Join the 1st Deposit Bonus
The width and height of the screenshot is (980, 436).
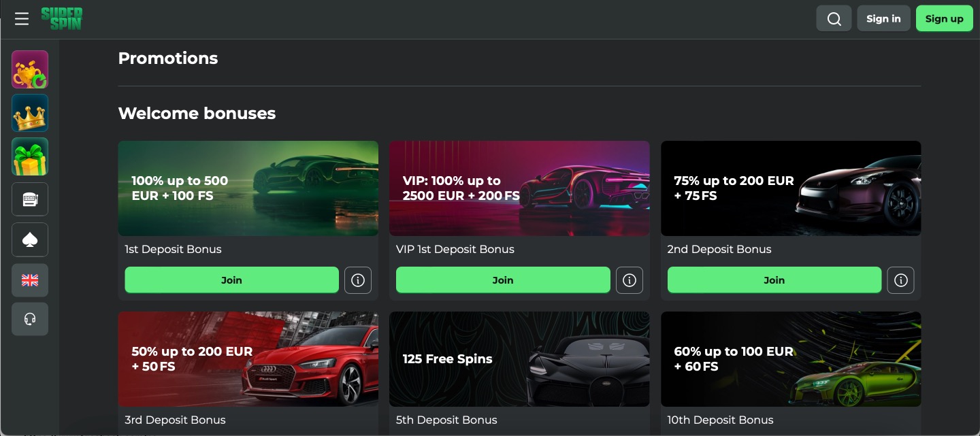point(231,280)
